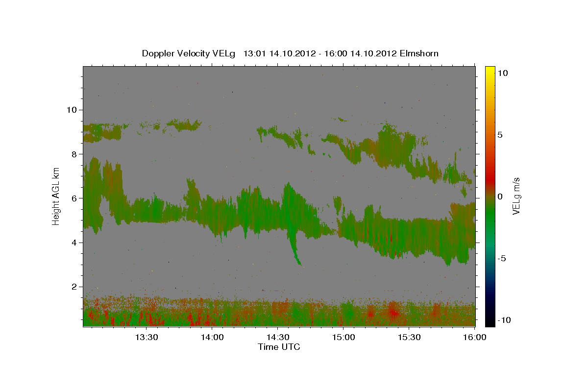The image size is (588, 392).
Task: Click the 15:30 time tick label
Action: coord(409,337)
